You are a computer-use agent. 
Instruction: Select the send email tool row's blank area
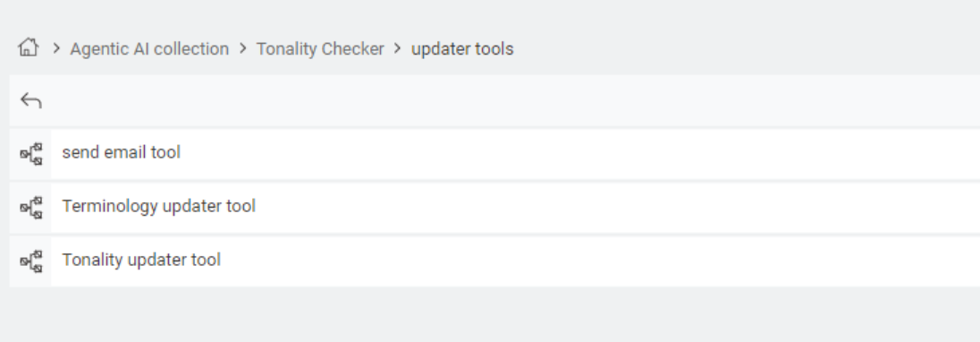(580, 154)
